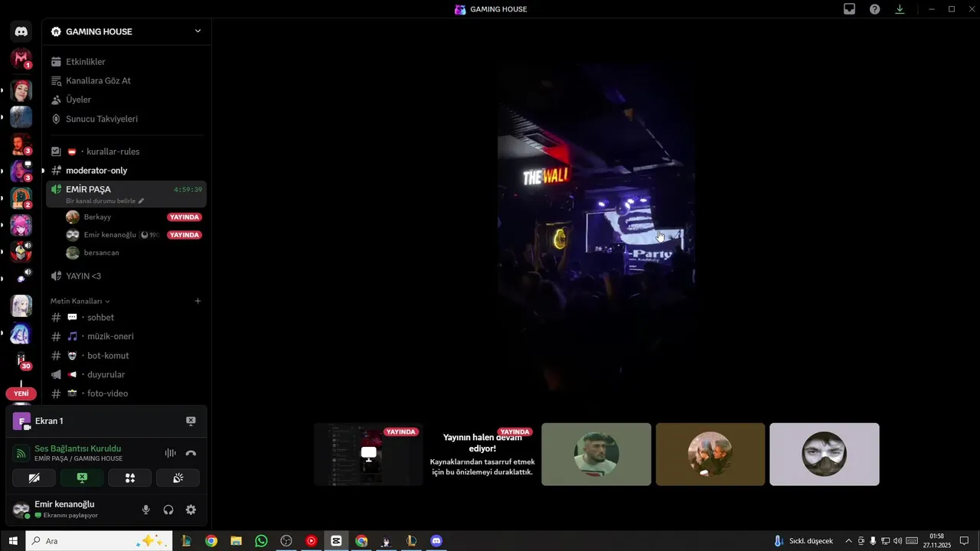Expand GAMING HOUSE server menu chevron
Viewport: 980px width, 551px height.
coord(198,31)
